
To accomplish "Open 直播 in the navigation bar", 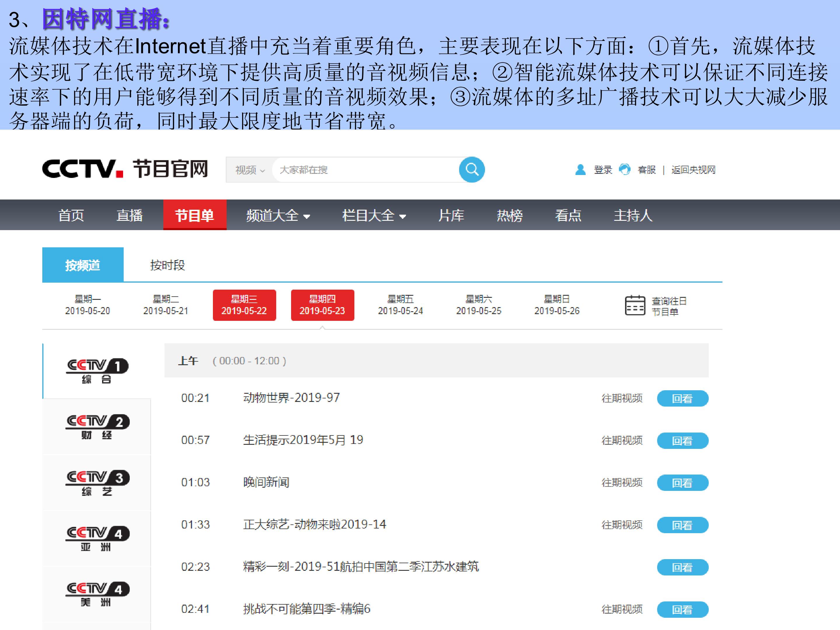I will (129, 215).
